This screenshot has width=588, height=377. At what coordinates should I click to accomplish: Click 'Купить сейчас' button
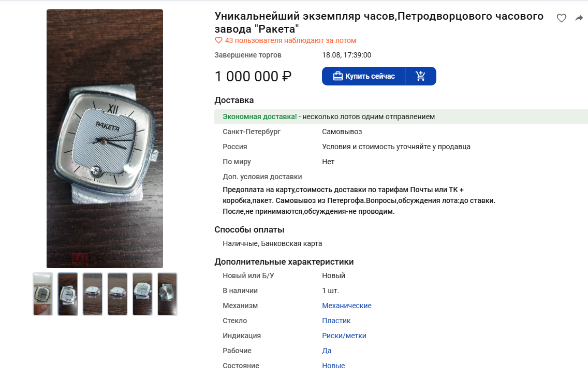pos(363,76)
